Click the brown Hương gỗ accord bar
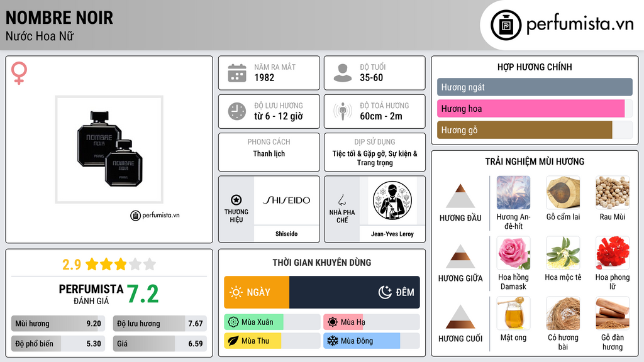This screenshot has width=644, height=362. click(525, 130)
